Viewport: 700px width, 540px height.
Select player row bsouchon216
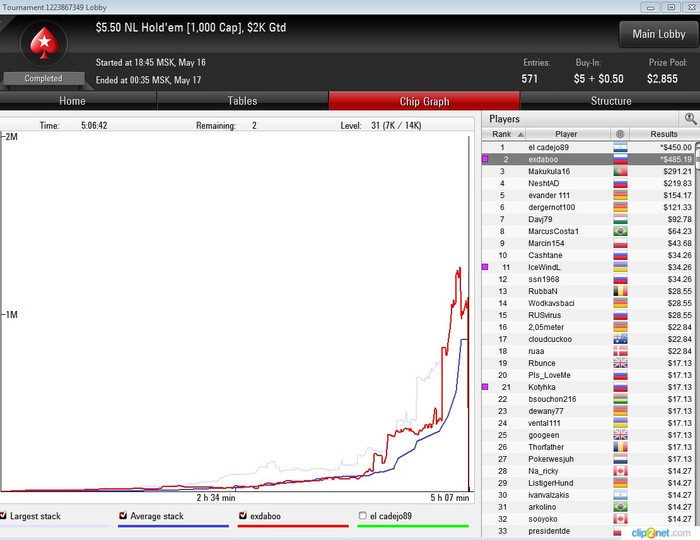[588, 399]
